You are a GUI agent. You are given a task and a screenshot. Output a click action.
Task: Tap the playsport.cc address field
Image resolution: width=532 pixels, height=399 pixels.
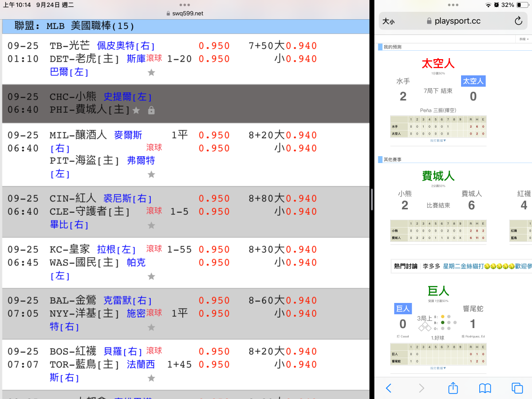tap(453, 21)
